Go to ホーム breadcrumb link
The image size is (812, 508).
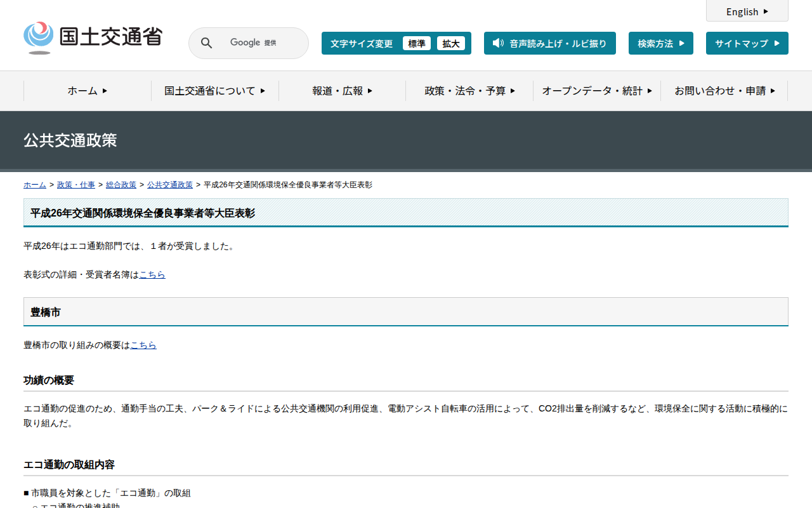[x=34, y=185]
